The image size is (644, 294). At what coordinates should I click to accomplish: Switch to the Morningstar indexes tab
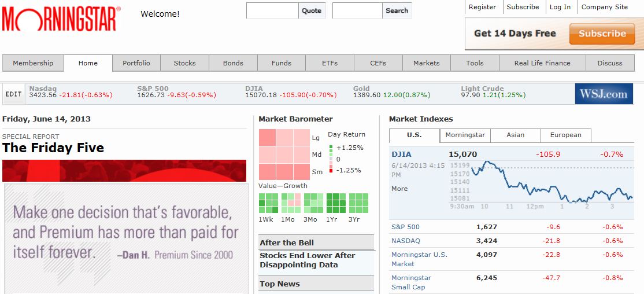(465, 135)
